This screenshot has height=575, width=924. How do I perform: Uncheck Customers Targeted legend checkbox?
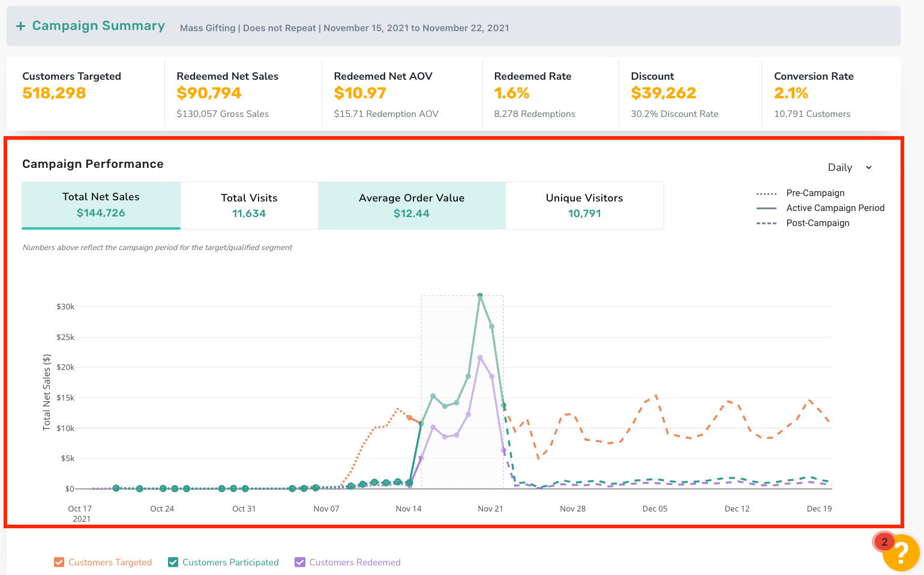tap(59, 562)
